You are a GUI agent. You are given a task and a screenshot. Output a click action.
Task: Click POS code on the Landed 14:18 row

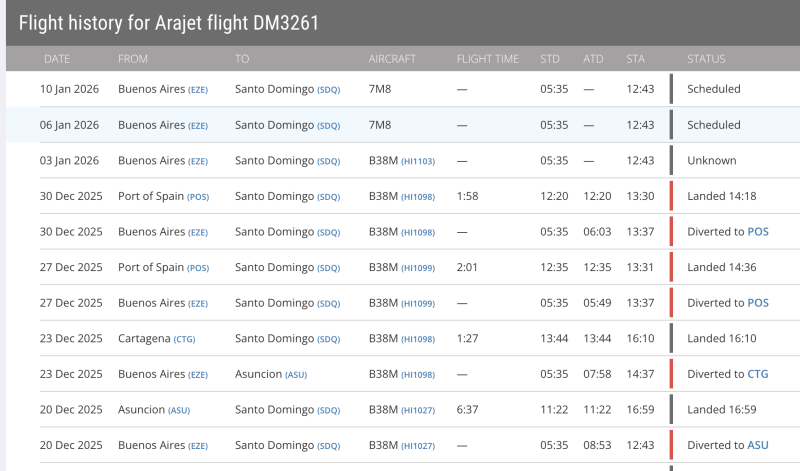(x=198, y=197)
